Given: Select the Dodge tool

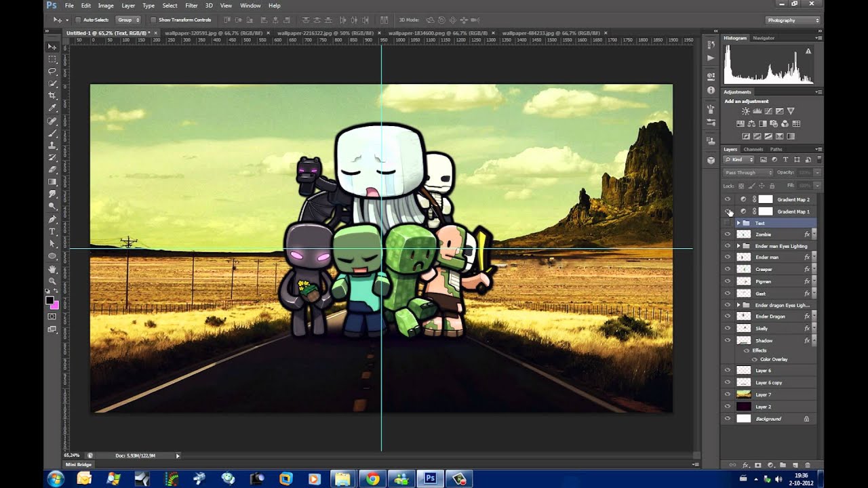Looking at the screenshot, I should (52, 206).
